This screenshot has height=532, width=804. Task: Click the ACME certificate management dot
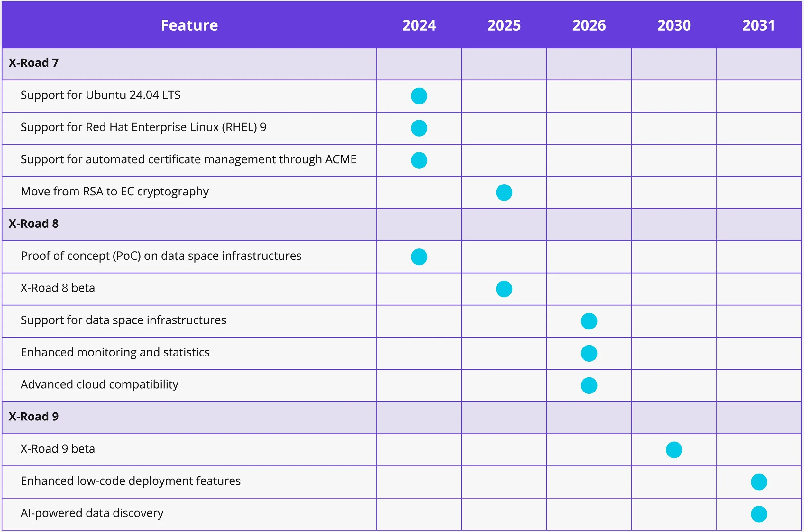click(x=419, y=160)
